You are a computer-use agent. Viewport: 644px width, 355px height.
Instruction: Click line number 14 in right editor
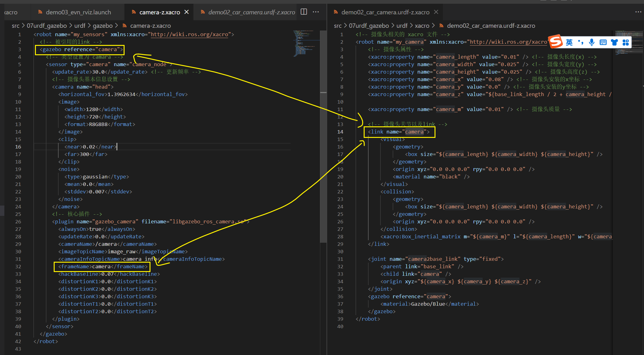[x=340, y=132]
